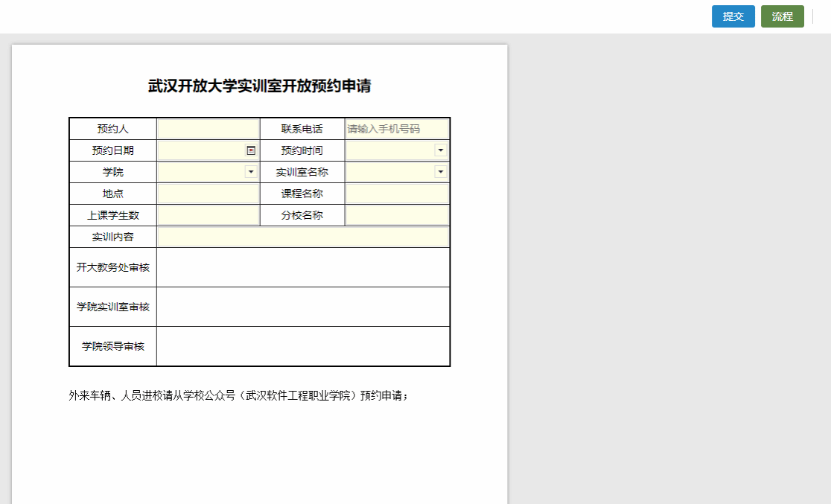Screen dimensions: 831x504
Task: Select the 预约日期 date text box
Action: click(x=201, y=150)
